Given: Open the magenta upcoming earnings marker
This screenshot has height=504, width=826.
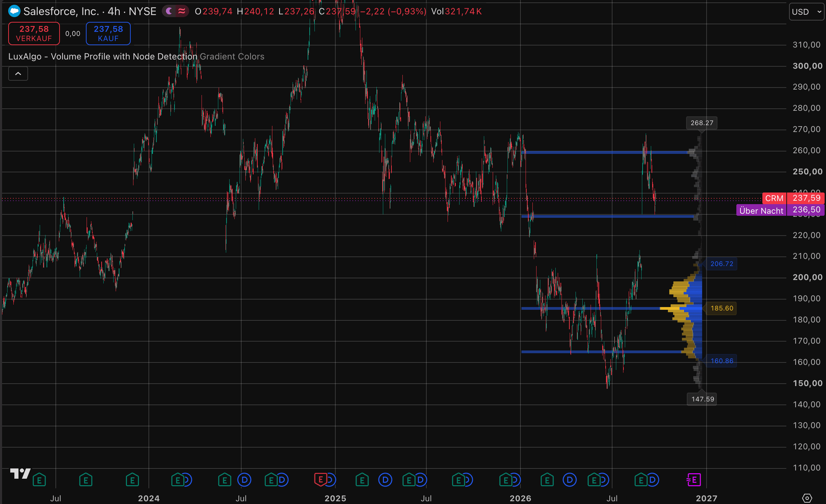Looking at the screenshot, I should pyautogui.click(x=694, y=480).
